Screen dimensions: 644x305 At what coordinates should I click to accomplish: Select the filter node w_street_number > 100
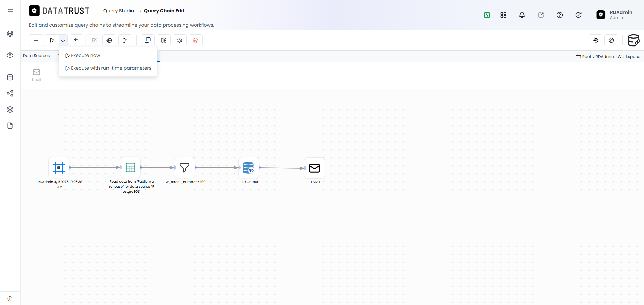point(184,167)
